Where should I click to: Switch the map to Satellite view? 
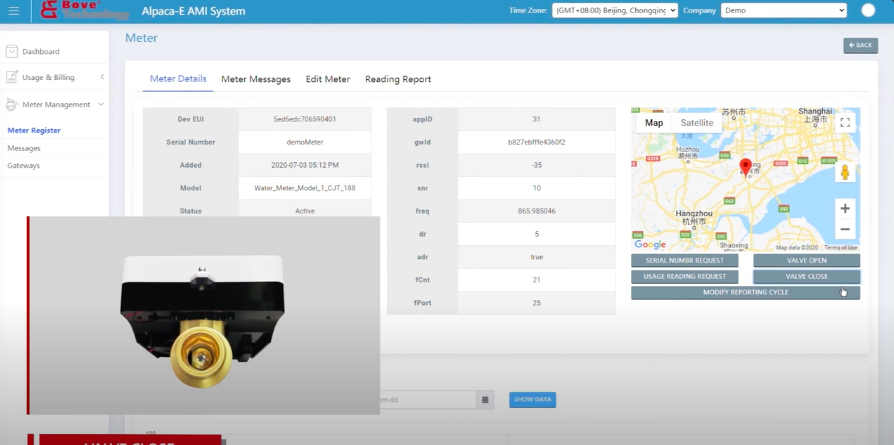coord(697,123)
